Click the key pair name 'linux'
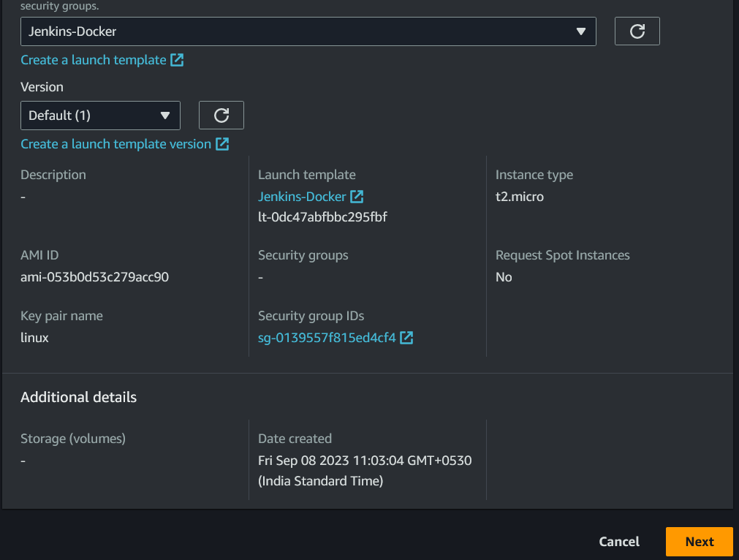This screenshot has width=739, height=560. 34,338
